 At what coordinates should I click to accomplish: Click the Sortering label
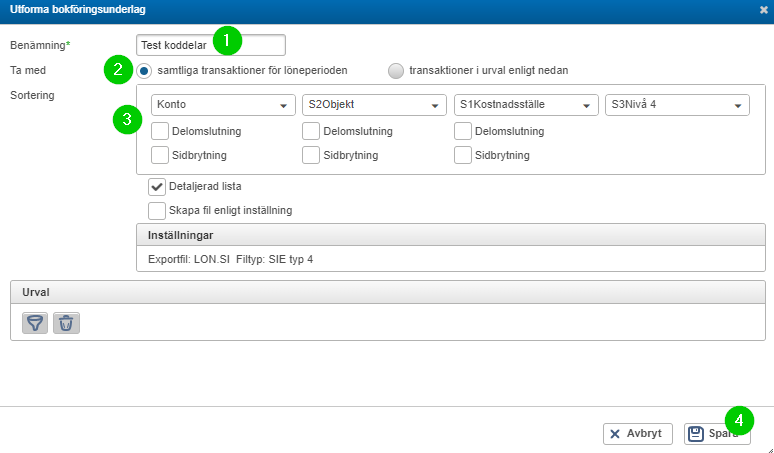pos(32,95)
